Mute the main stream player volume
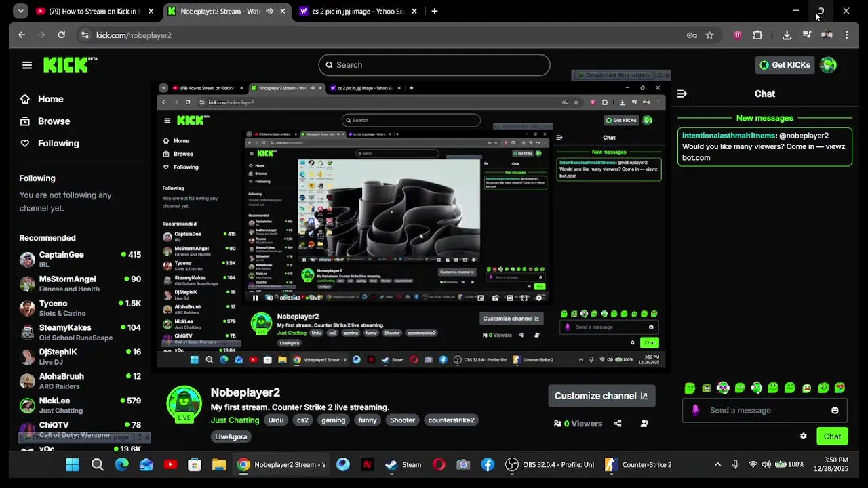Screen dimensions: 868x488 (x=269, y=298)
